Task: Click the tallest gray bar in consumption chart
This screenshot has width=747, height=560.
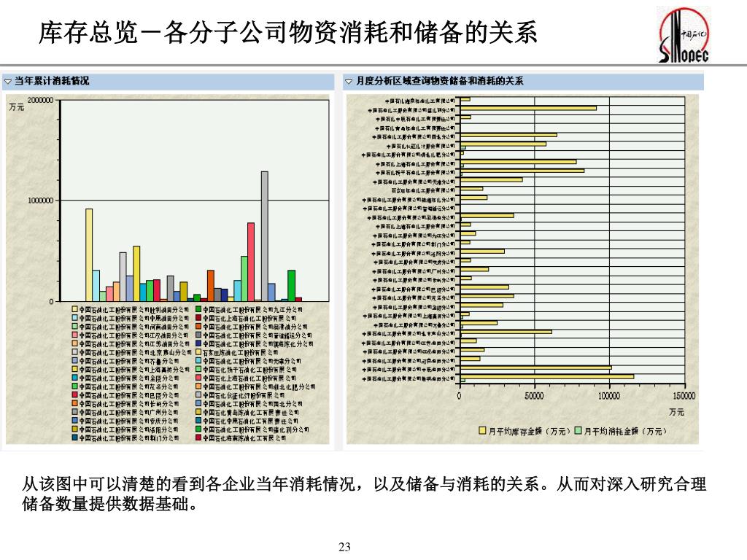Action: click(264, 236)
